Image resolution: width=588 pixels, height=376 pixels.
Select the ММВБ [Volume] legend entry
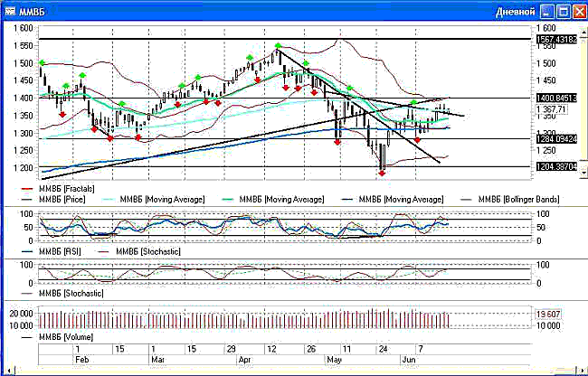57,337
